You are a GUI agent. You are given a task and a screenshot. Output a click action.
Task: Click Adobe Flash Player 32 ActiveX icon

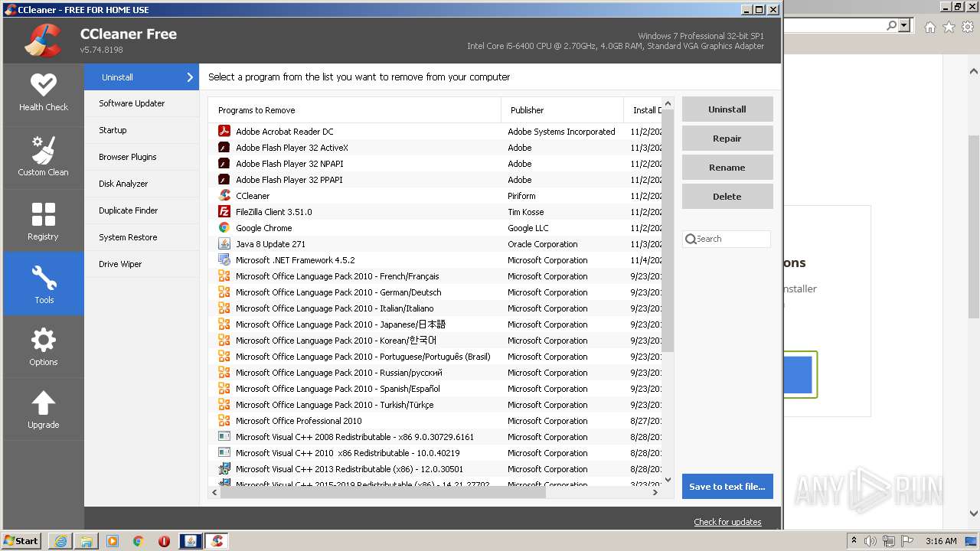[224, 147]
